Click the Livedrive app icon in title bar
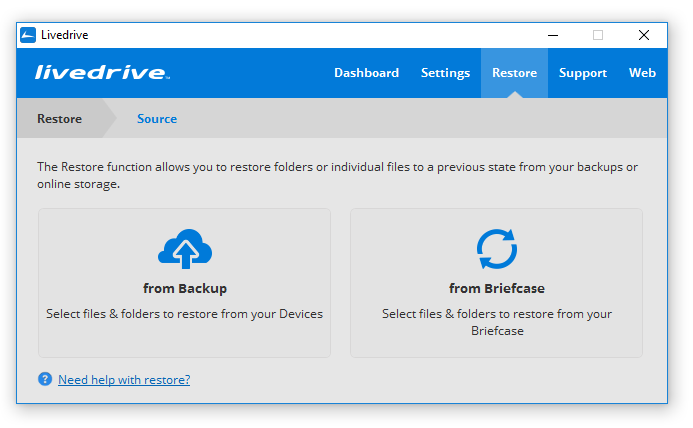The width and height of the screenshot is (693, 428). pyautogui.click(x=28, y=35)
